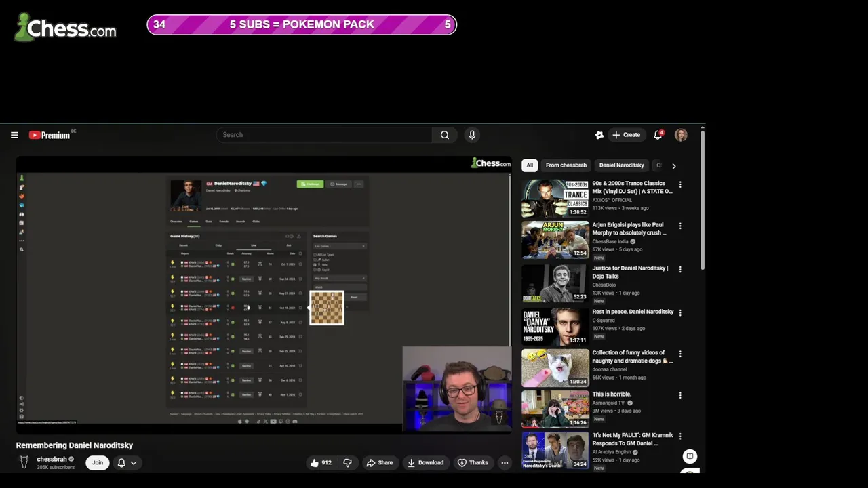
Task: Show more filter chips with the right arrow
Action: pyautogui.click(x=673, y=165)
